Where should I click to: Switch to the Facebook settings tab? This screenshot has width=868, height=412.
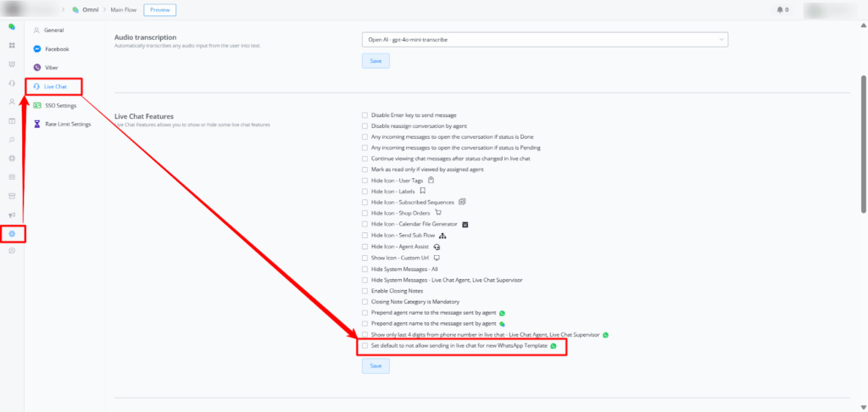pos(56,49)
